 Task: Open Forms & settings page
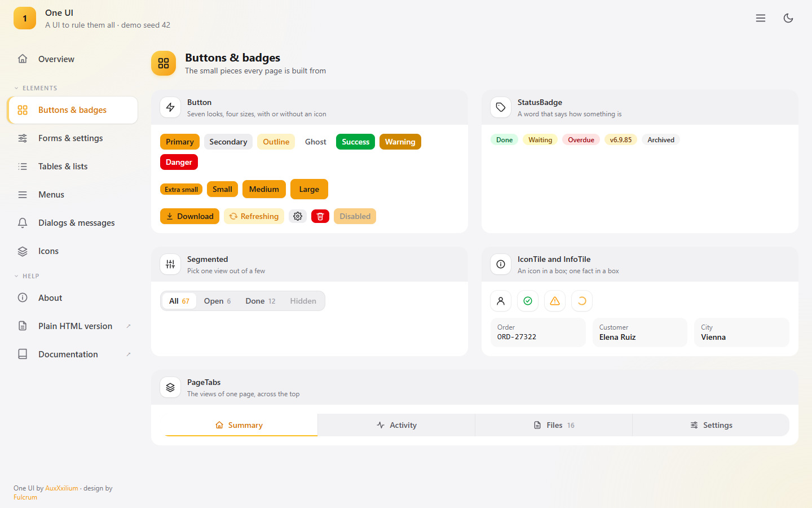[72, 138]
